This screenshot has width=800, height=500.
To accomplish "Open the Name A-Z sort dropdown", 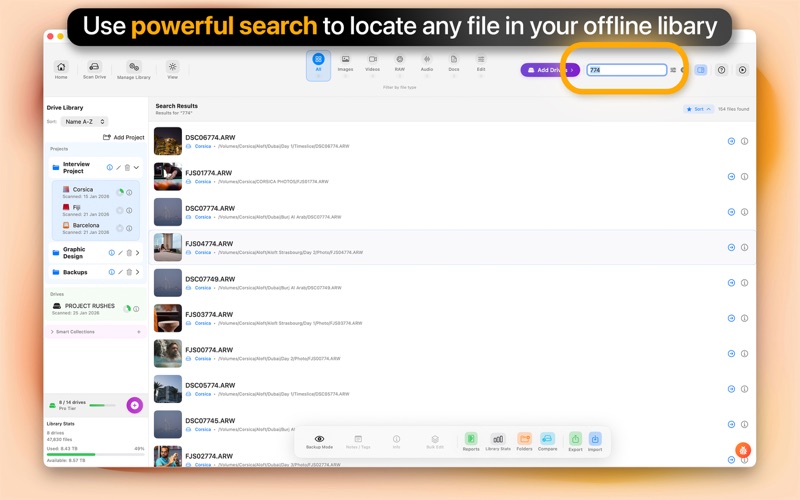I will [85, 121].
